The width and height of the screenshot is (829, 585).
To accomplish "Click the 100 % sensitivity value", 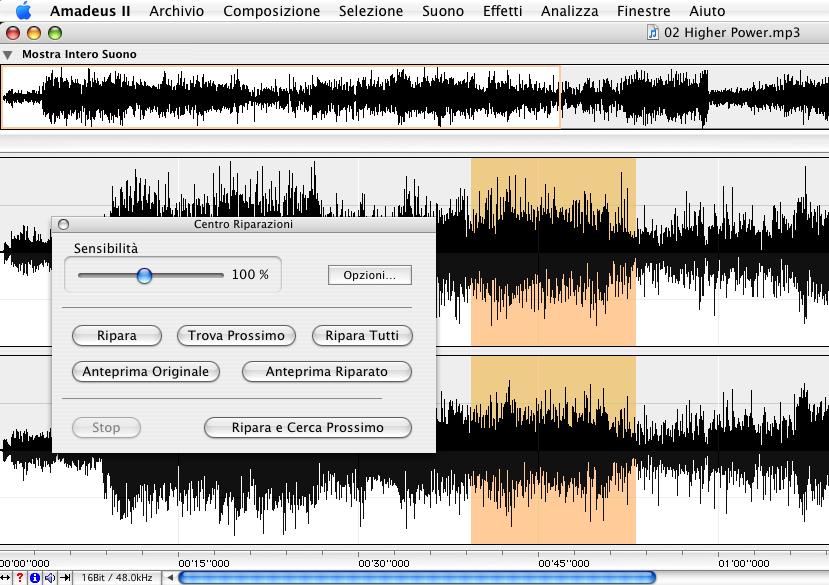I will tap(250, 275).
